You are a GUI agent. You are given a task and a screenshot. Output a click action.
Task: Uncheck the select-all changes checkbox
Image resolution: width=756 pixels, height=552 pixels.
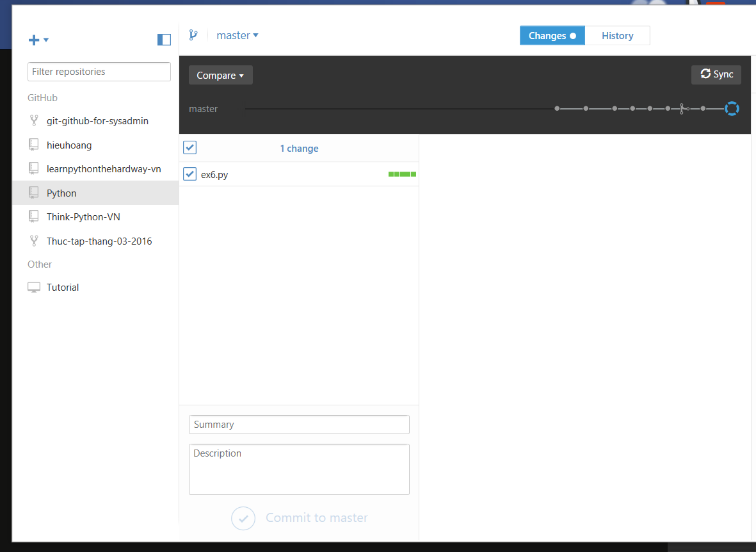(189, 147)
